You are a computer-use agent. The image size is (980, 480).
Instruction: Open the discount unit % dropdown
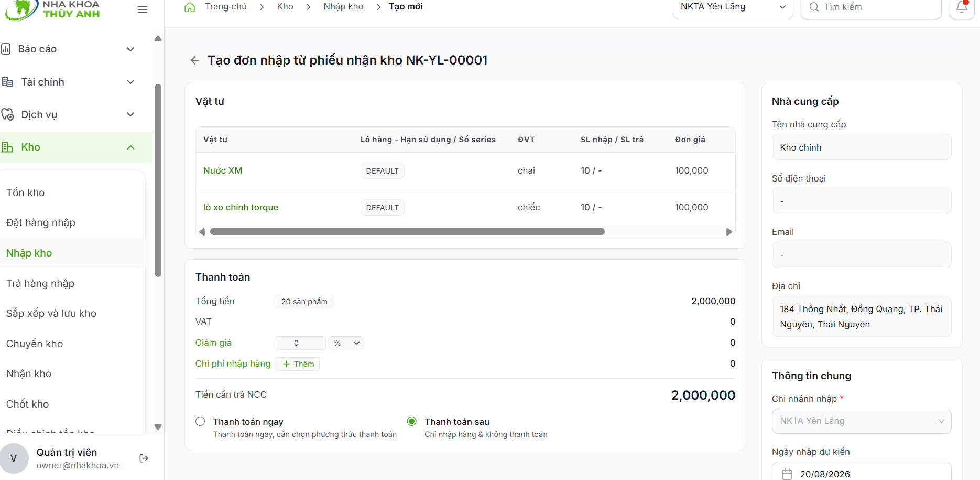point(346,343)
